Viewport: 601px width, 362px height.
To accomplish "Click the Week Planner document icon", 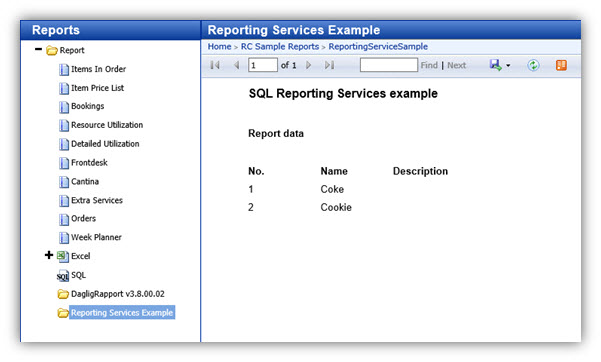I will pos(64,238).
